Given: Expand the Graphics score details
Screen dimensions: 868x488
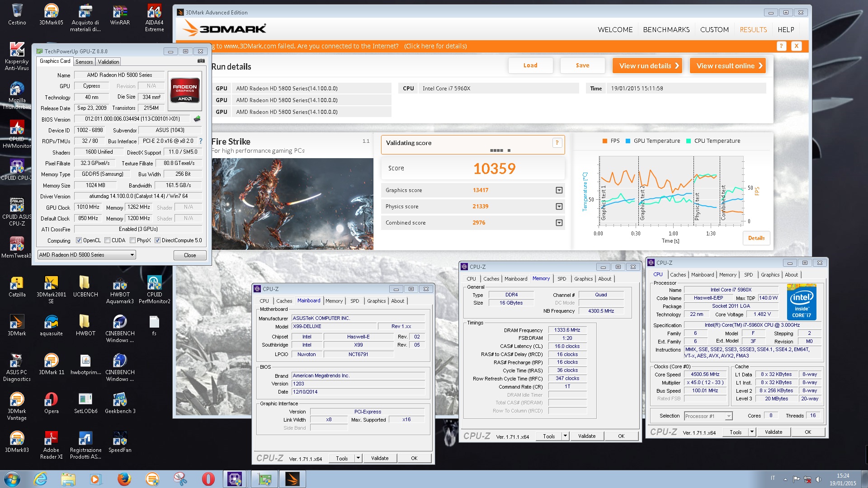Looking at the screenshot, I should click(x=559, y=190).
